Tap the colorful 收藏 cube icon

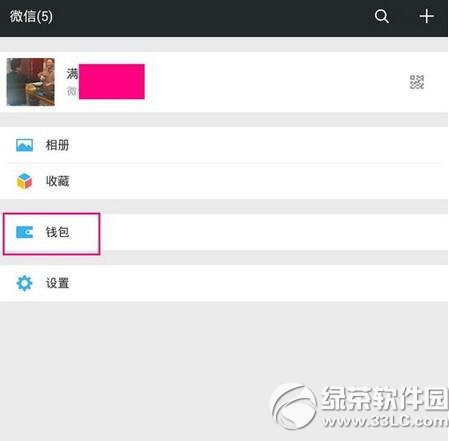click(x=24, y=181)
